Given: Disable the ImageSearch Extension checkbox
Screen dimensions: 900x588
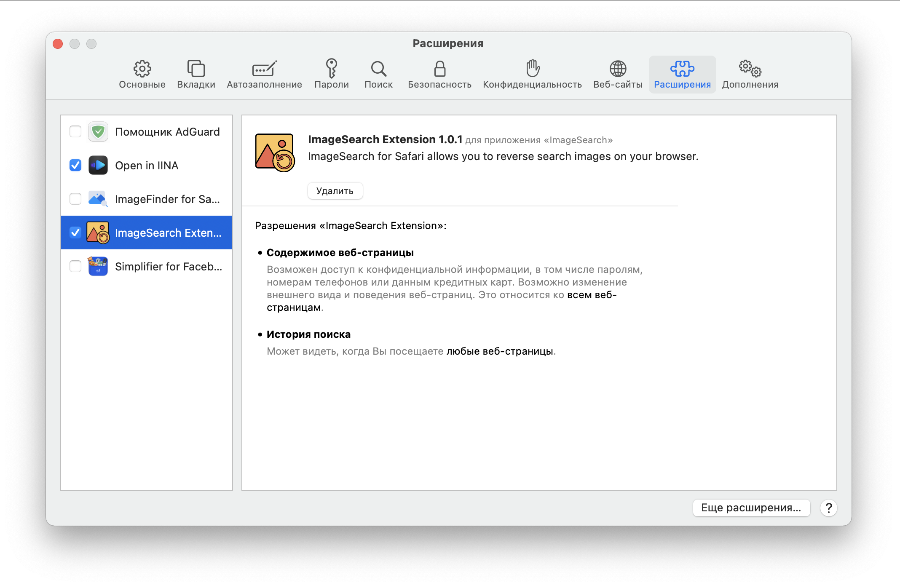Looking at the screenshot, I should [75, 233].
